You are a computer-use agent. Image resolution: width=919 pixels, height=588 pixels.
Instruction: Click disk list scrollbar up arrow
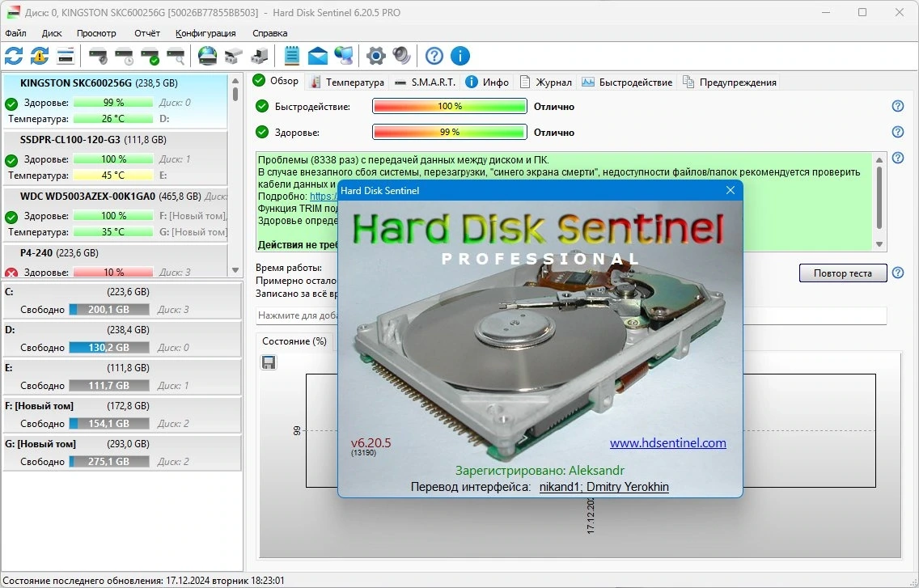pyautogui.click(x=235, y=81)
